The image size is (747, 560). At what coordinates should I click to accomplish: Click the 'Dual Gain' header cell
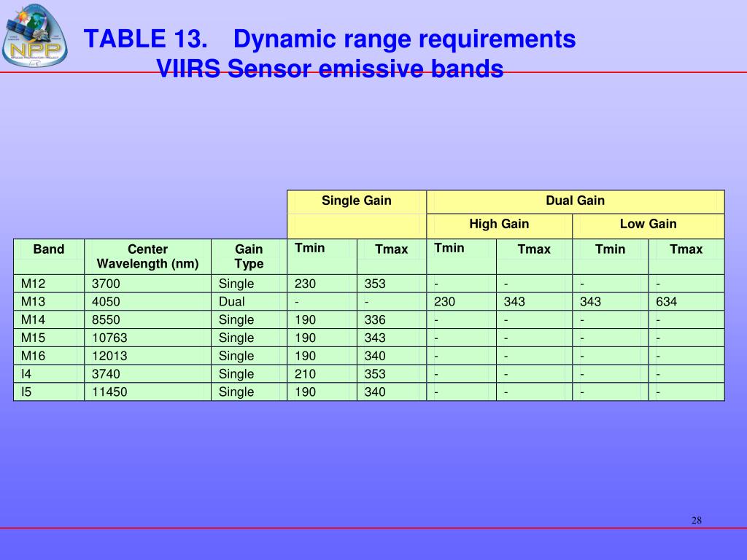(576, 201)
